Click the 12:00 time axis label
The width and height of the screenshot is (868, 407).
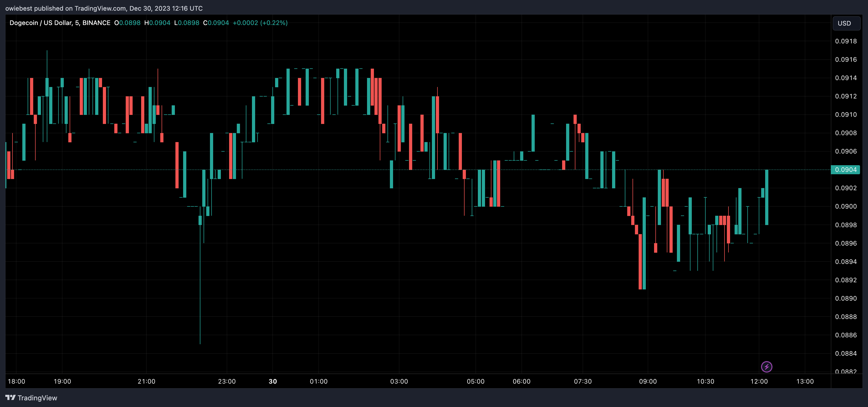[759, 381]
